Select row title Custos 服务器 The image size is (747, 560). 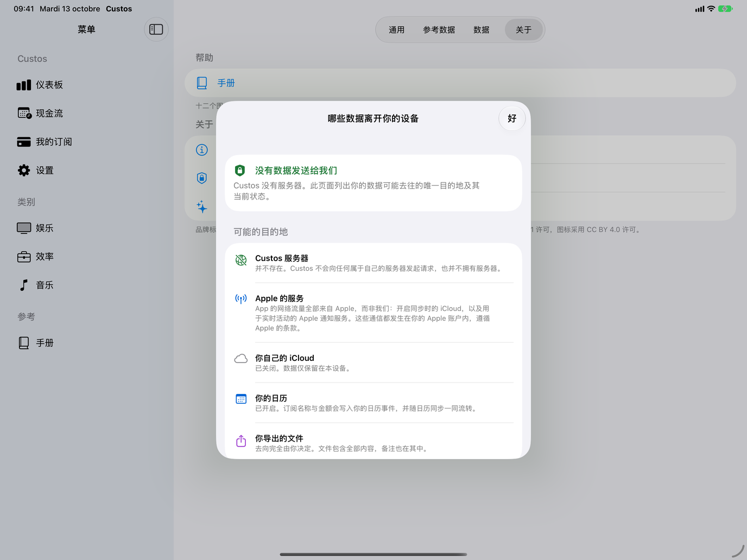(x=282, y=258)
